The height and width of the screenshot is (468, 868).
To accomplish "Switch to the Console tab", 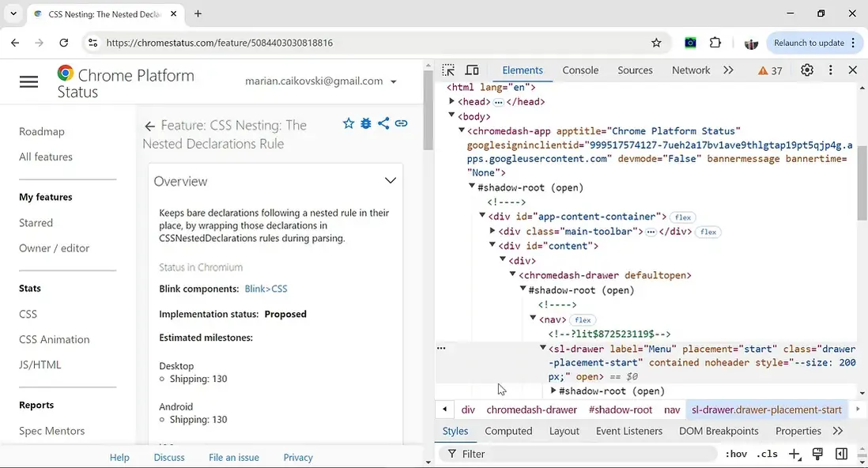I will click(580, 70).
